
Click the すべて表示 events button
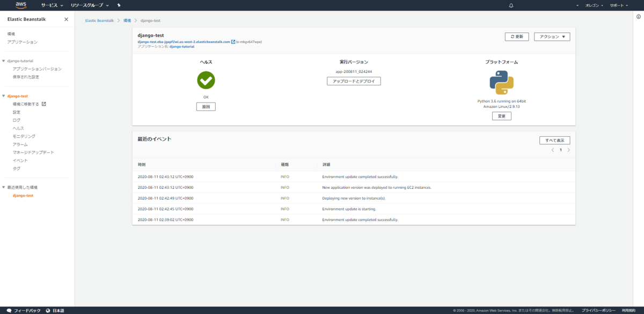tap(554, 140)
